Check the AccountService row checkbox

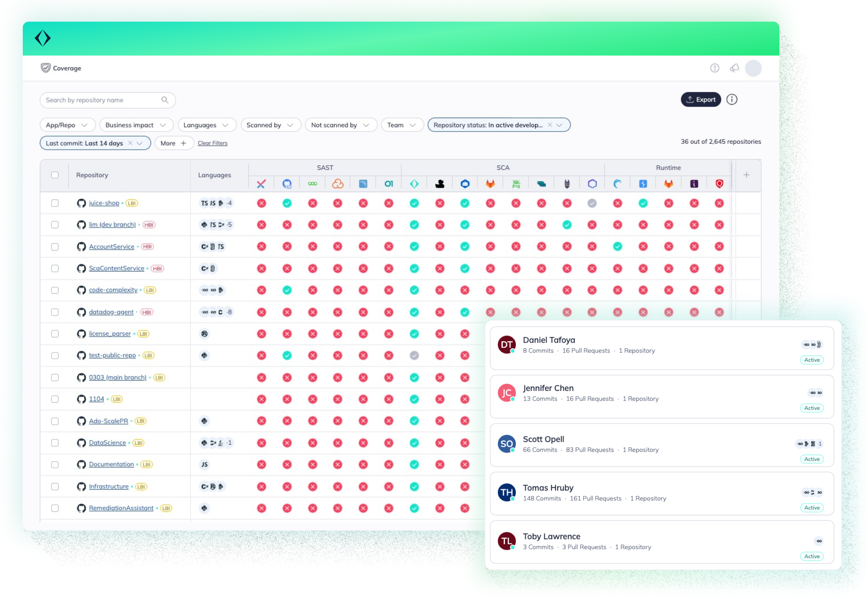tap(55, 247)
